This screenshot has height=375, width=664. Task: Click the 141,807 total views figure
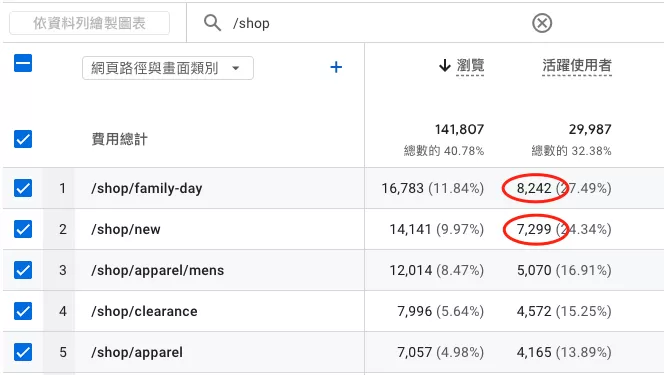459,129
